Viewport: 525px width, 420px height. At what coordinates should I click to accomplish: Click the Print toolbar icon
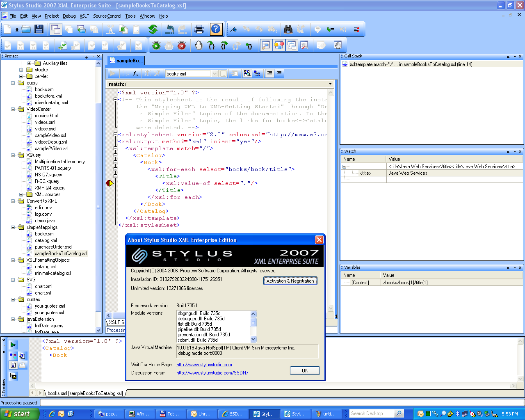point(199,29)
